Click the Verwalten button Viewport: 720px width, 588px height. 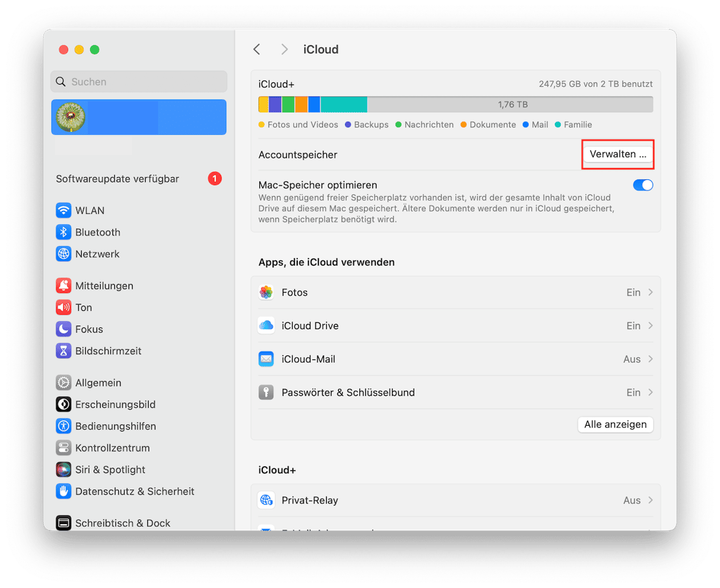(x=618, y=154)
